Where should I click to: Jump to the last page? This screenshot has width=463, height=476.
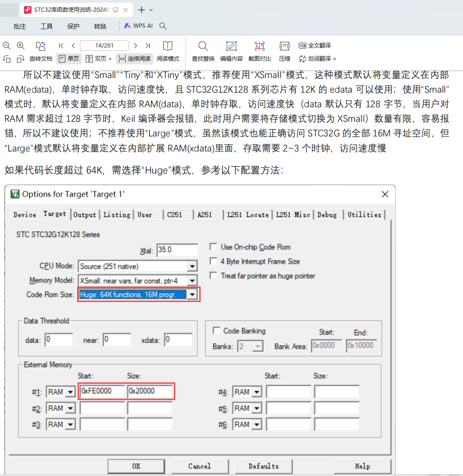(148, 46)
